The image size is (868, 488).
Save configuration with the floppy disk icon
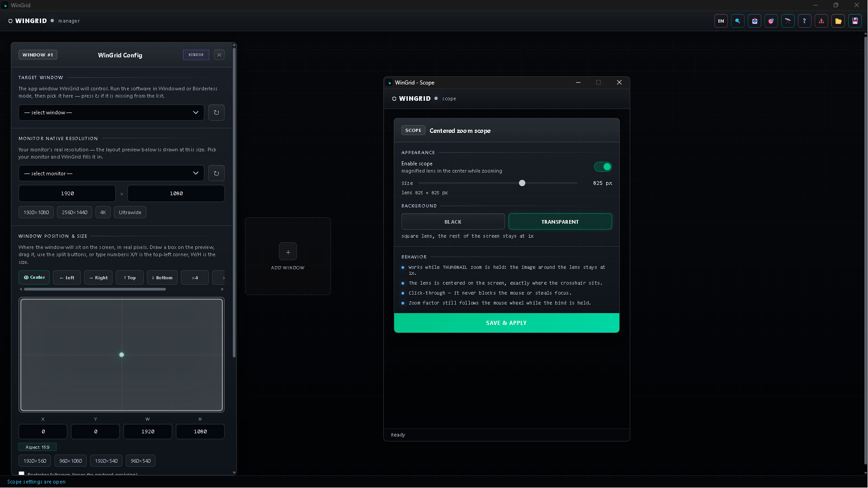(x=855, y=21)
